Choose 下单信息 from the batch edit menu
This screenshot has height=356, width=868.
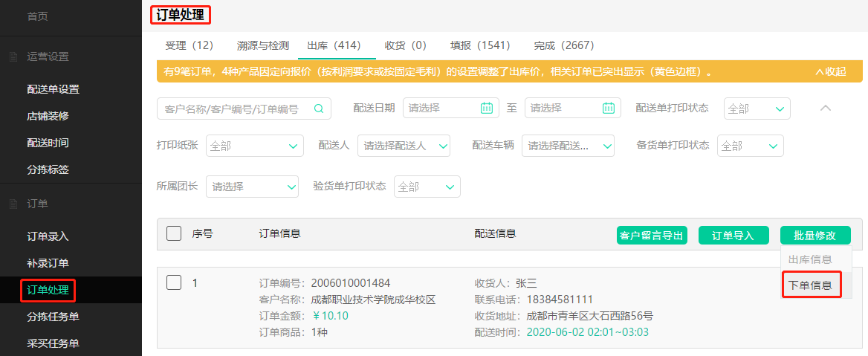pos(810,285)
